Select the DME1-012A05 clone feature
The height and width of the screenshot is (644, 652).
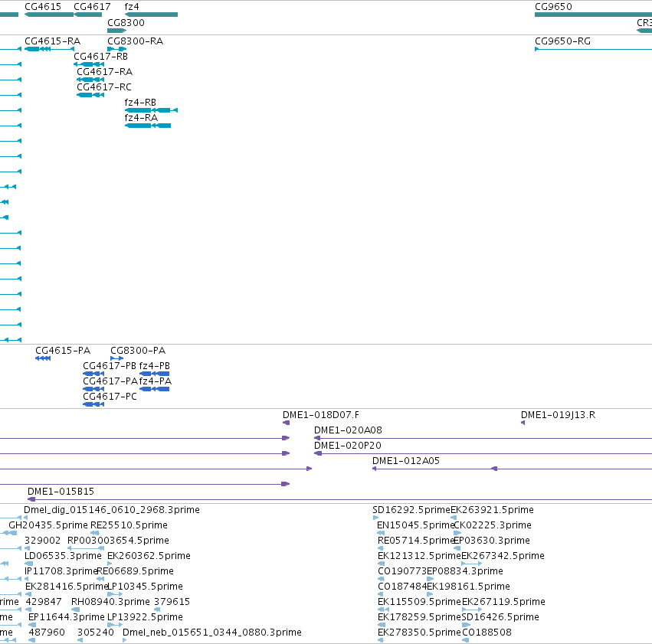(512, 469)
